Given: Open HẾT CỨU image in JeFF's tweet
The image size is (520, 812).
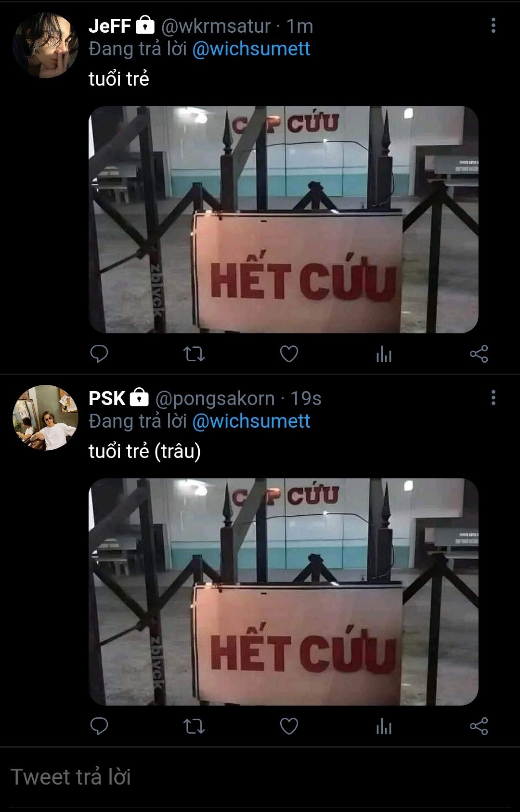Looking at the screenshot, I should [x=283, y=219].
